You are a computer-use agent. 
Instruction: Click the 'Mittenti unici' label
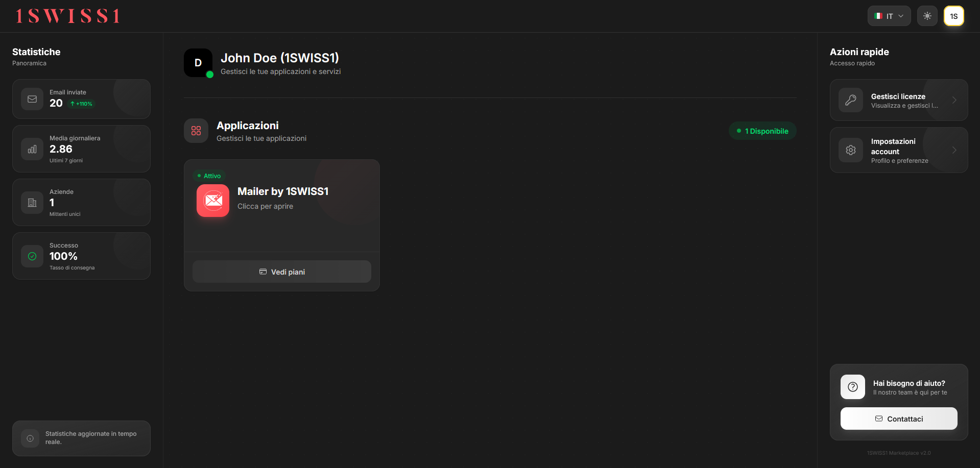coord(65,214)
